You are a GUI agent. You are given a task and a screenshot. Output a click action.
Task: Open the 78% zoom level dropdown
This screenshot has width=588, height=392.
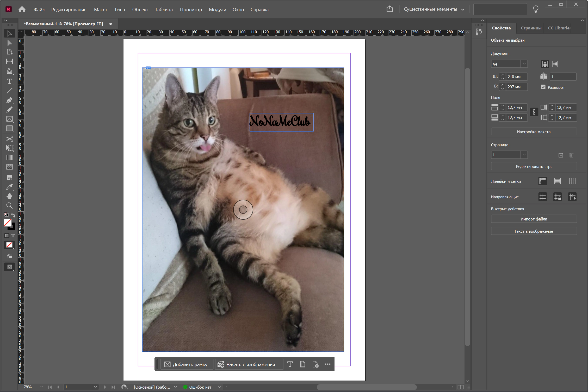click(42, 387)
